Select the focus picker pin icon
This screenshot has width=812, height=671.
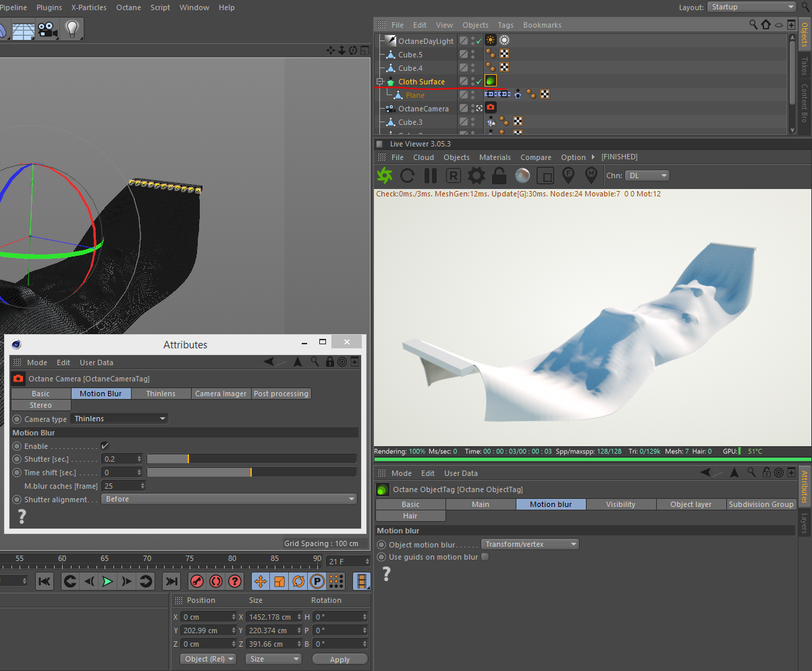point(568,176)
